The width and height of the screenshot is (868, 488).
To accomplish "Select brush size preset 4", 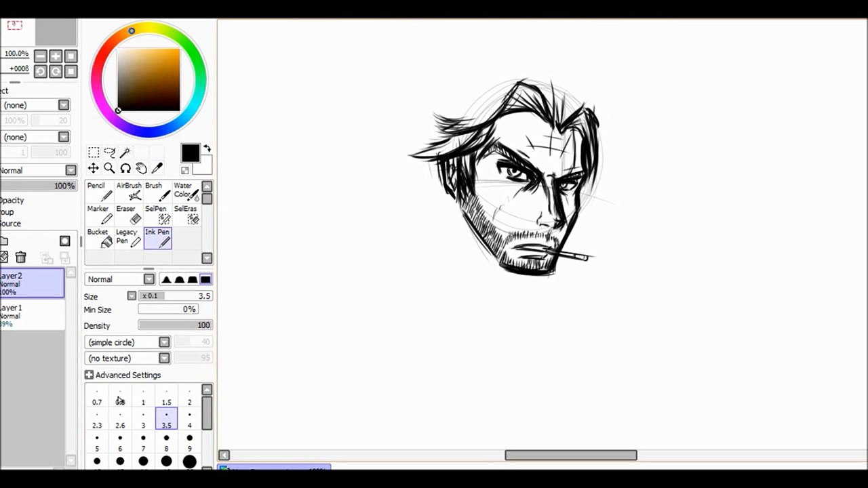I will 189,420.
